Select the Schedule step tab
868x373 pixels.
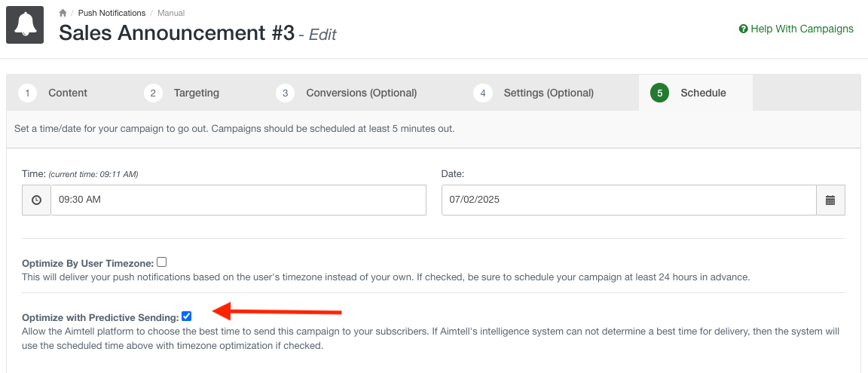(x=702, y=93)
